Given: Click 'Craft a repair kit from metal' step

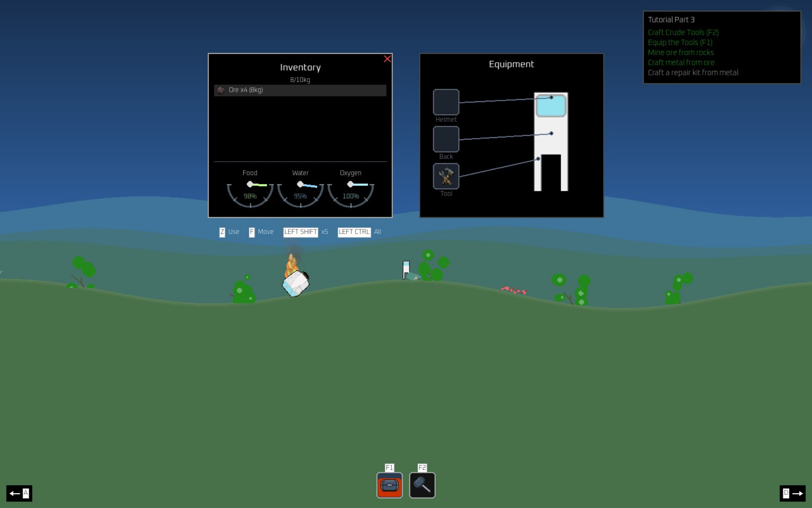Looking at the screenshot, I should coord(693,73).
